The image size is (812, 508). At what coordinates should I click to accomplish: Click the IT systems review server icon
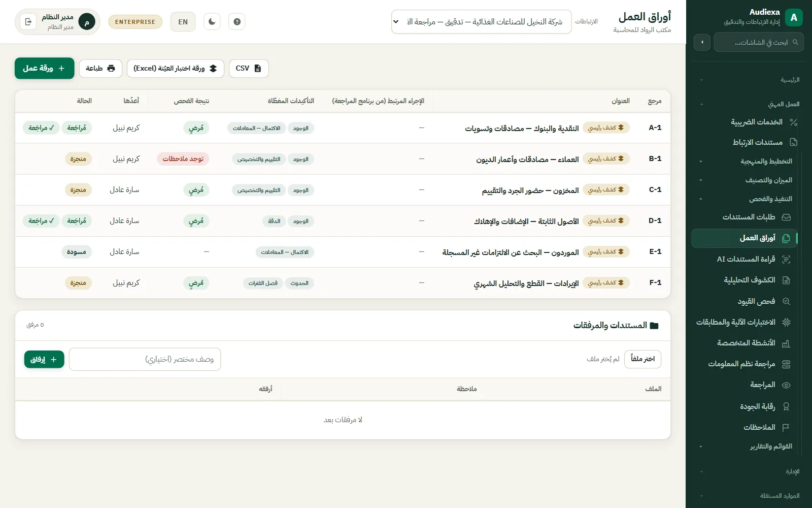click(x=786, y=364)
